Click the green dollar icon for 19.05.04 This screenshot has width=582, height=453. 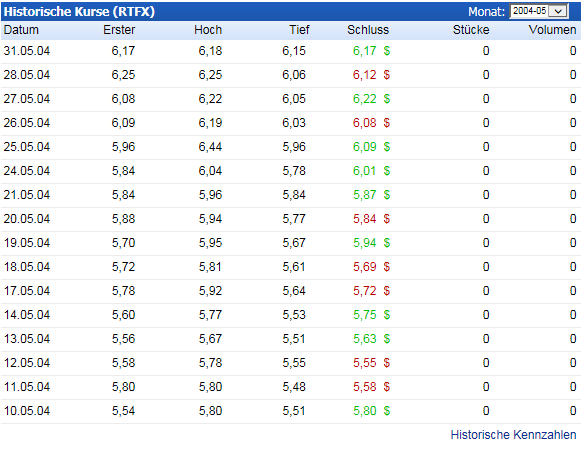pos(387,243)
